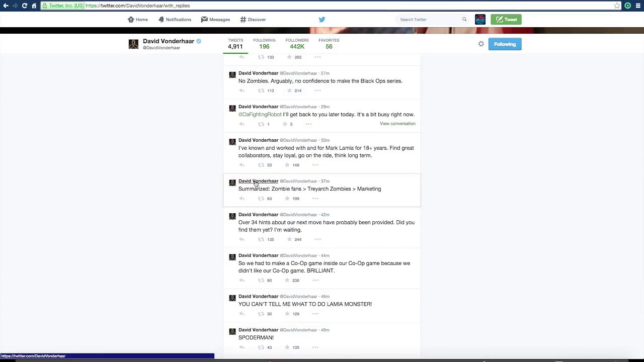The image size is (644, 362).
Task: Toggle the blue Following button
Action: click(x=505, y=44)
